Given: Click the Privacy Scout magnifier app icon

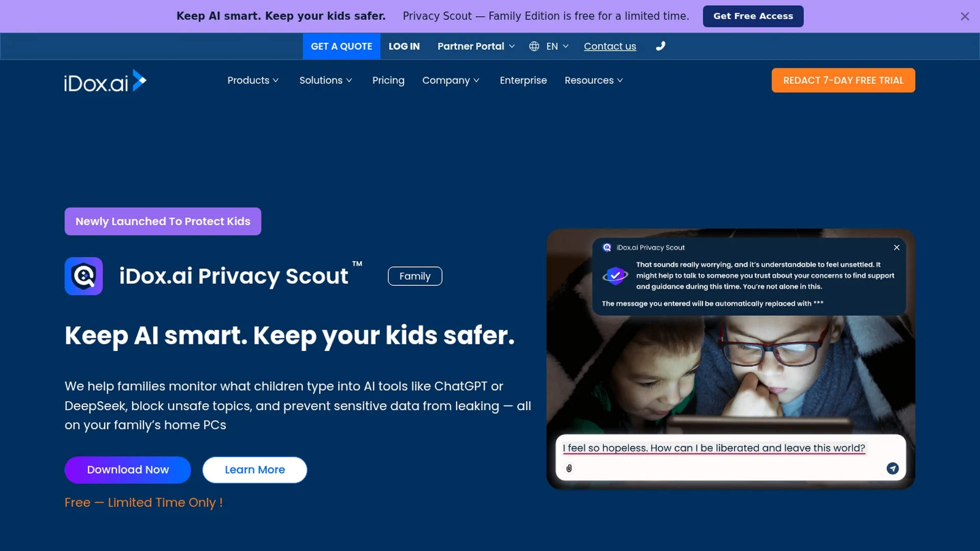Looking at the screenshot, I should tap(84, 276).
